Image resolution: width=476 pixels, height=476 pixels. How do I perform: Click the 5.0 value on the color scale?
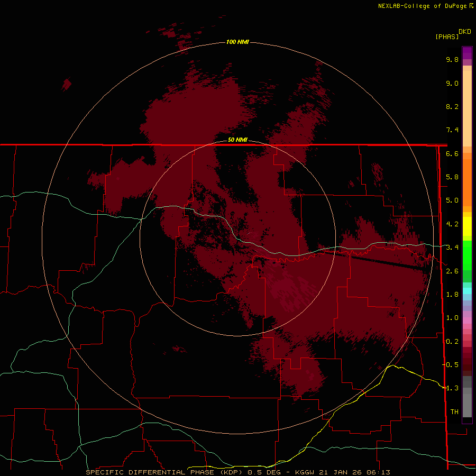(452, 200)
